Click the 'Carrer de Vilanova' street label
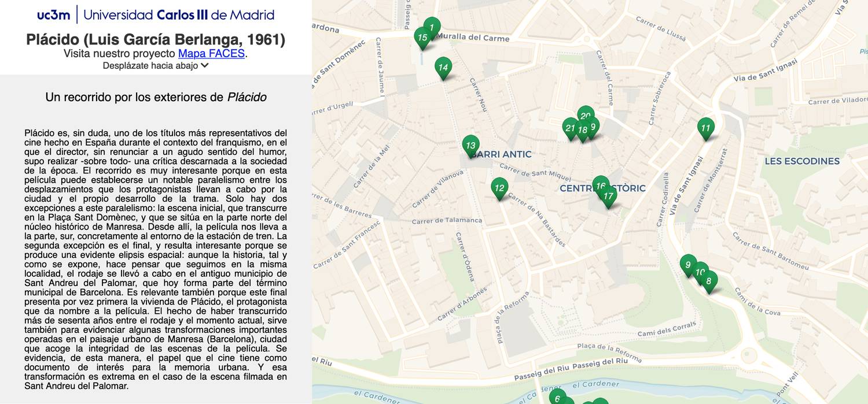The height and width of the screenshot is (404, 868). click(x=439, y=188)
